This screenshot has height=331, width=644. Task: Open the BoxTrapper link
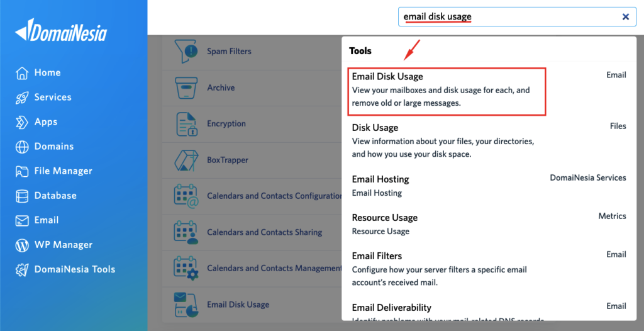point(228,160)
